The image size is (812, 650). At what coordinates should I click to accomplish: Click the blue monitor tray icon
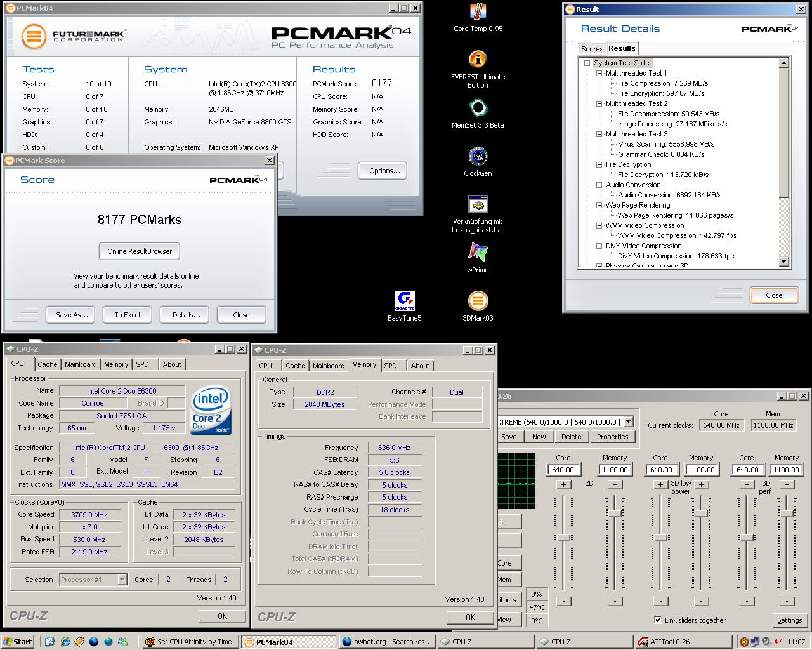coord(755,642)
